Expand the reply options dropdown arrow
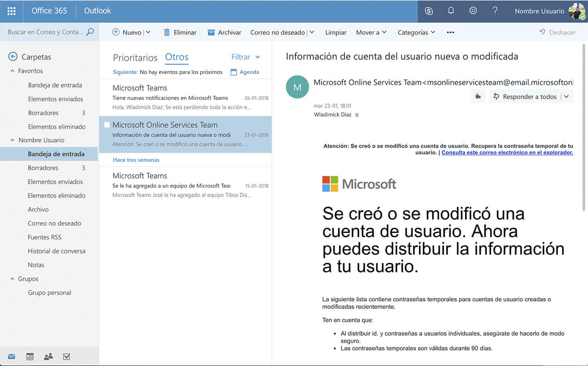Image resolution: width=588 pixels, height=366 pixels. pos(567,97)
